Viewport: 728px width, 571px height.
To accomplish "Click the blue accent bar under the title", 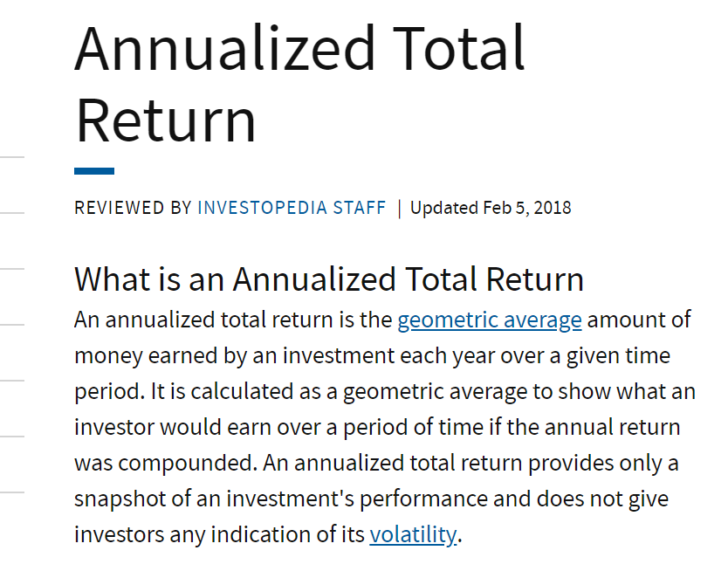I will coord(94,171).
